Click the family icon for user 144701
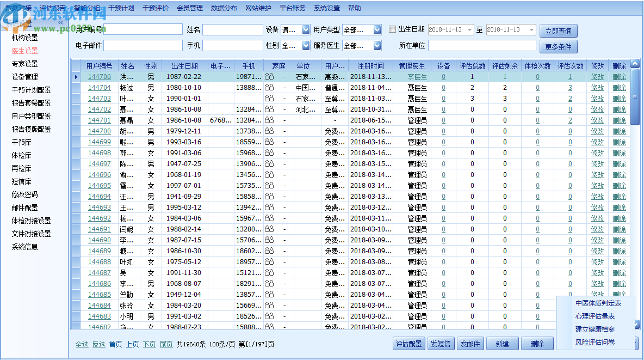 pos(269,120)
